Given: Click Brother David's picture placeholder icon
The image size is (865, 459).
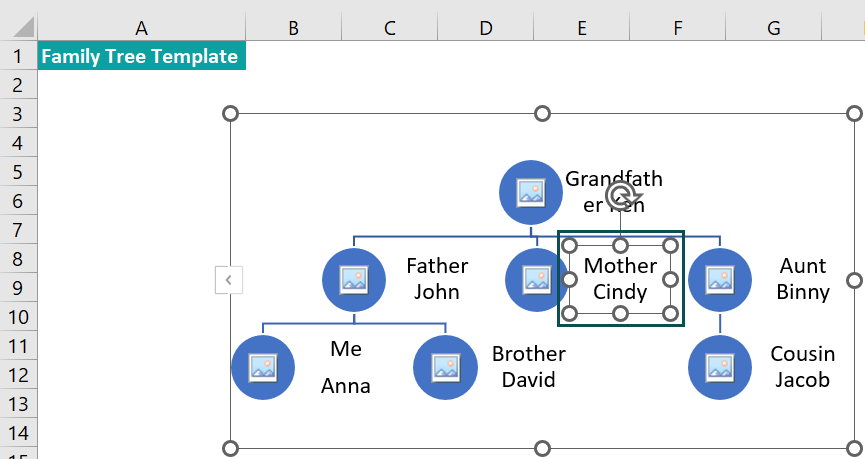Looking at the screenshot, I should 445,367.
